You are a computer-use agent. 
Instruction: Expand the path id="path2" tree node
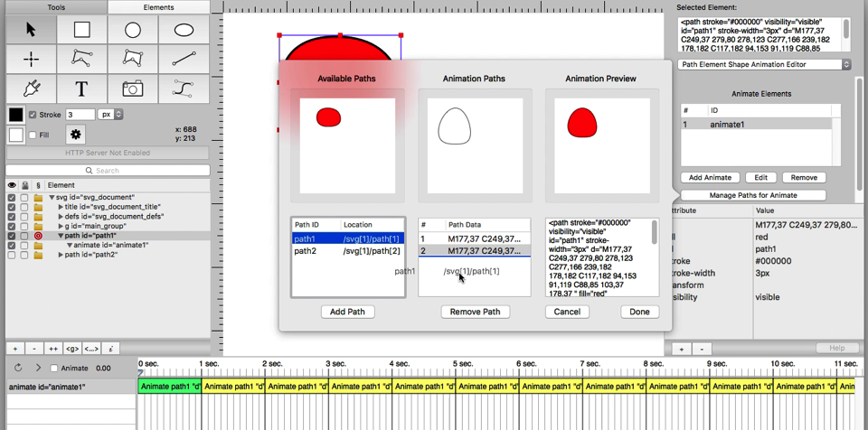click(x=61, y=255)
